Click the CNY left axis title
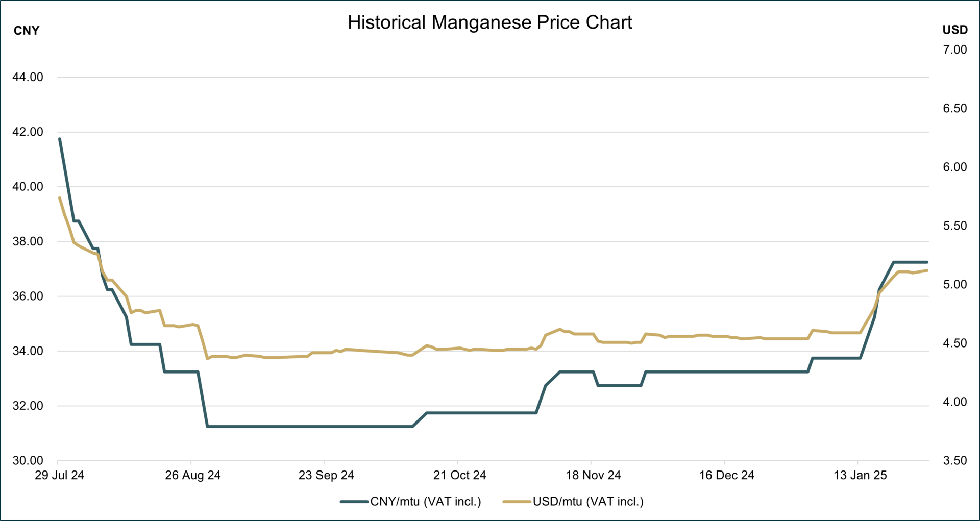 click(27, 31)
